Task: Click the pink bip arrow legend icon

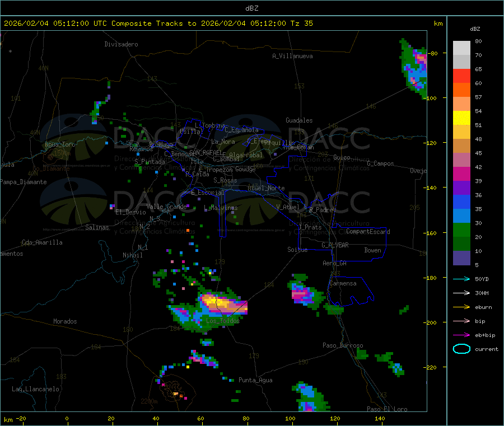Action: coord(461,321)
